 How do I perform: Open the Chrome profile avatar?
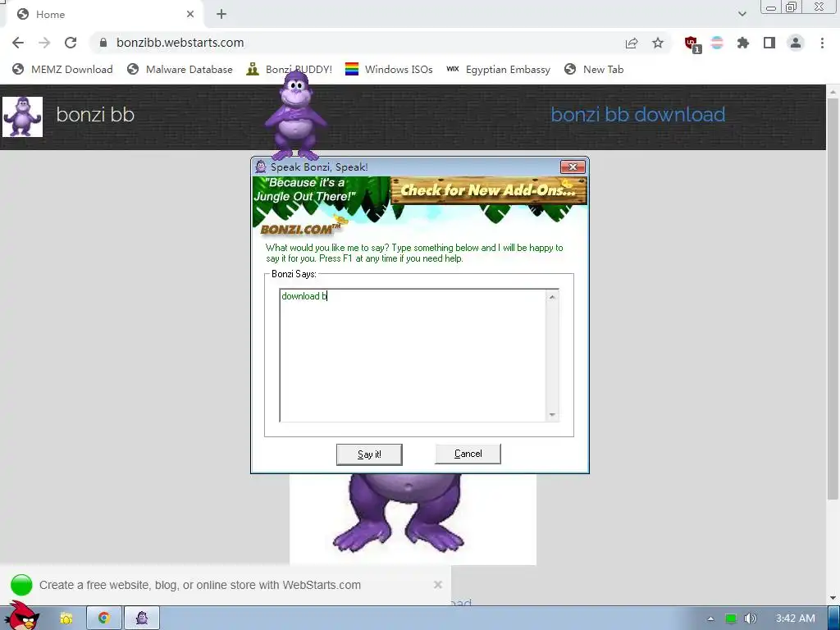pyautogui.click(x=796, y=43)
